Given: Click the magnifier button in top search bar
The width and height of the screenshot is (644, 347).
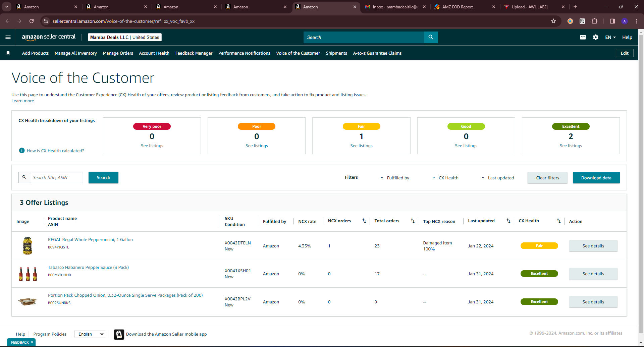Looking at the screenshot, I should click(x=431, y=37).
